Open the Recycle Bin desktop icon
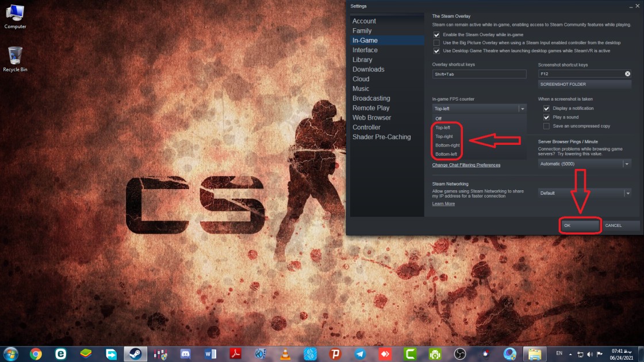This screenshot has height=362, width=644. pyautogui.click(x=15, y=60)
